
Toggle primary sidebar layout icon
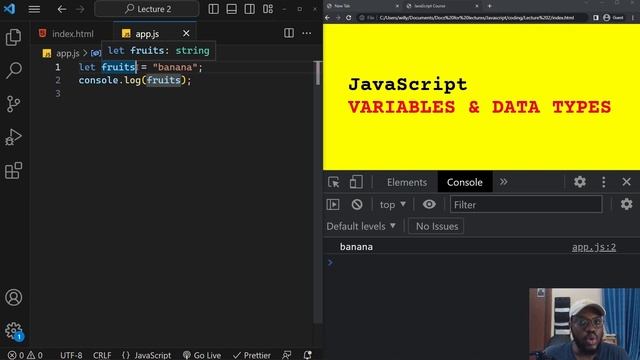pyautogui.click(x=213, y=9)
